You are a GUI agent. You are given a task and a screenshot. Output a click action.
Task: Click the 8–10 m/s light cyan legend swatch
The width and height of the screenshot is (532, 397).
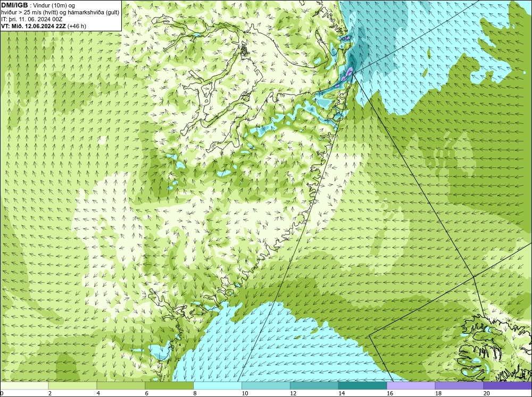pos(218,386)
